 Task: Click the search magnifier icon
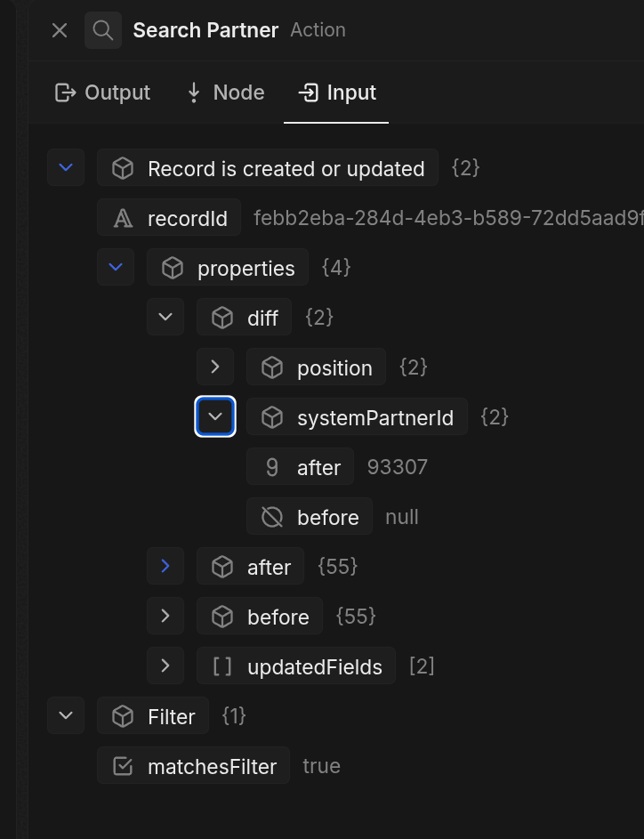102,29
